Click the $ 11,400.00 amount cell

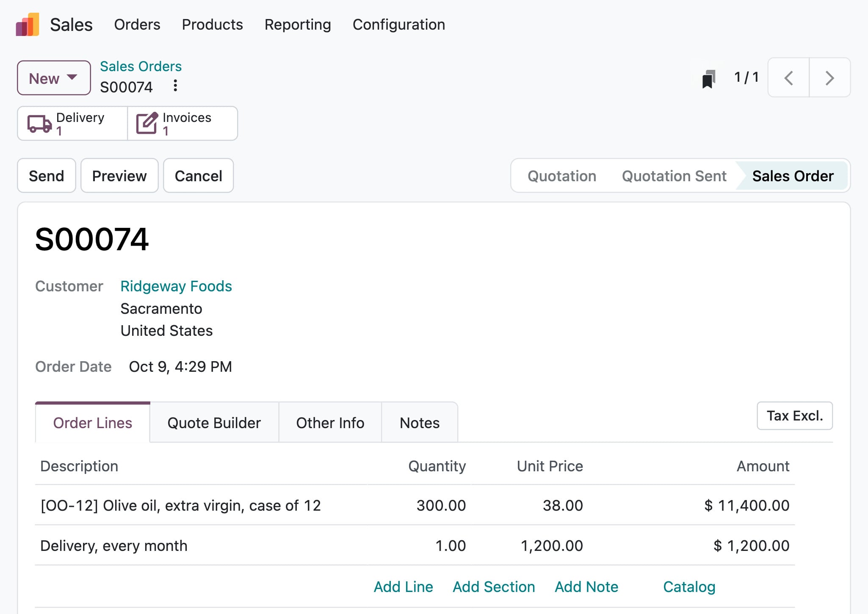click(747, 505)
